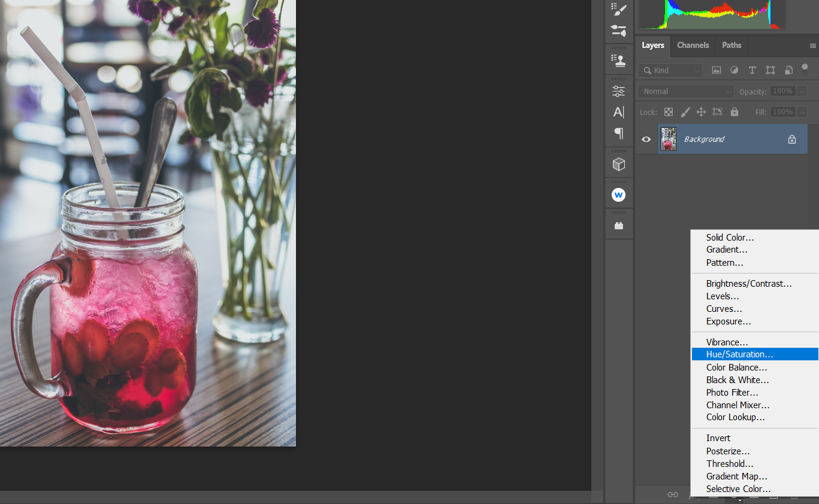819x504 pixels.
Task: Toggle lock artboard nesting icon
Action: pos(718,112)
